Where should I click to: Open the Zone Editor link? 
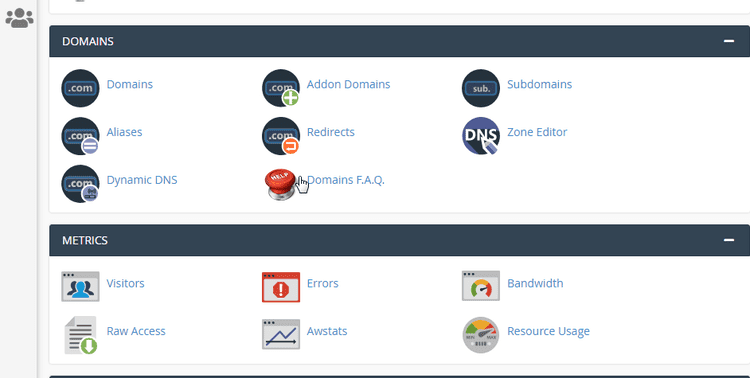coord(537,132)
